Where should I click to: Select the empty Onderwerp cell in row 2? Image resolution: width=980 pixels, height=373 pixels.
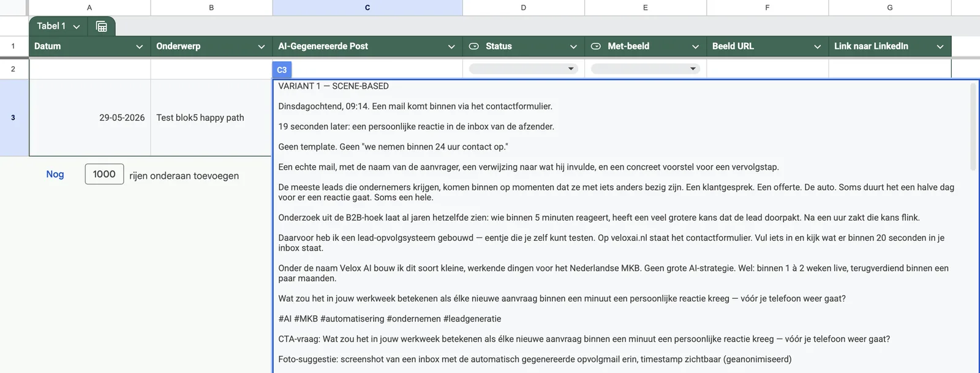[x=211, y=69]
